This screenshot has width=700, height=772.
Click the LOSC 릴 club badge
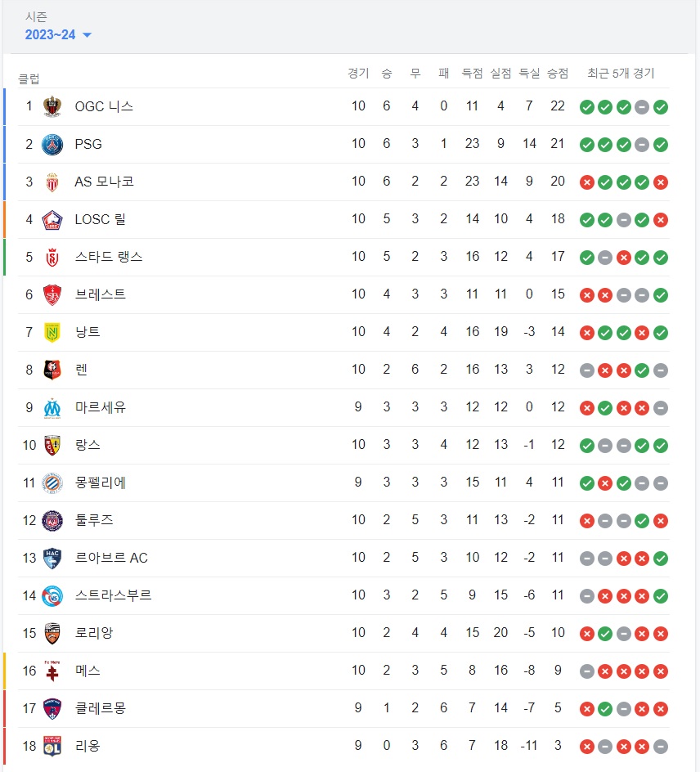52,220
